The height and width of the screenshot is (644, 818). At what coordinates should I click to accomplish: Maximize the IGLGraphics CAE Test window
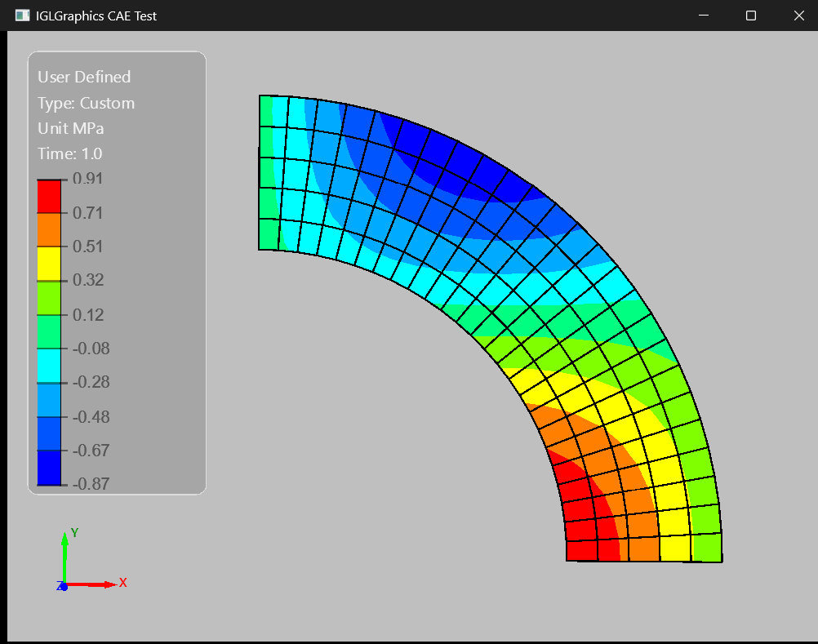(751, 16)
